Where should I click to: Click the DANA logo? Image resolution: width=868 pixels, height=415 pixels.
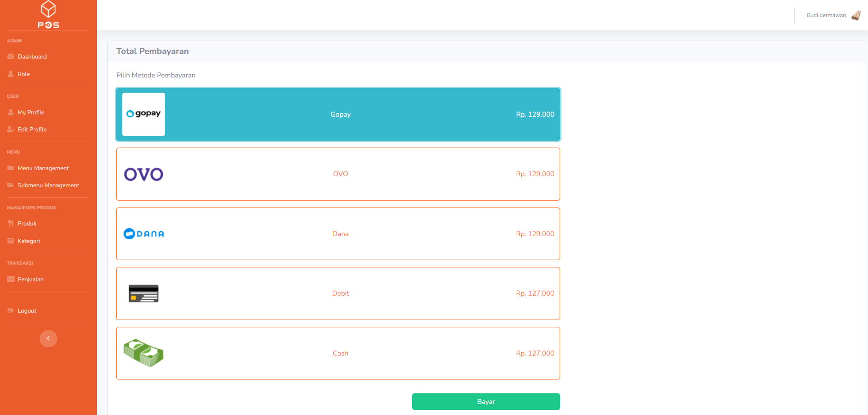click(143, 234)
